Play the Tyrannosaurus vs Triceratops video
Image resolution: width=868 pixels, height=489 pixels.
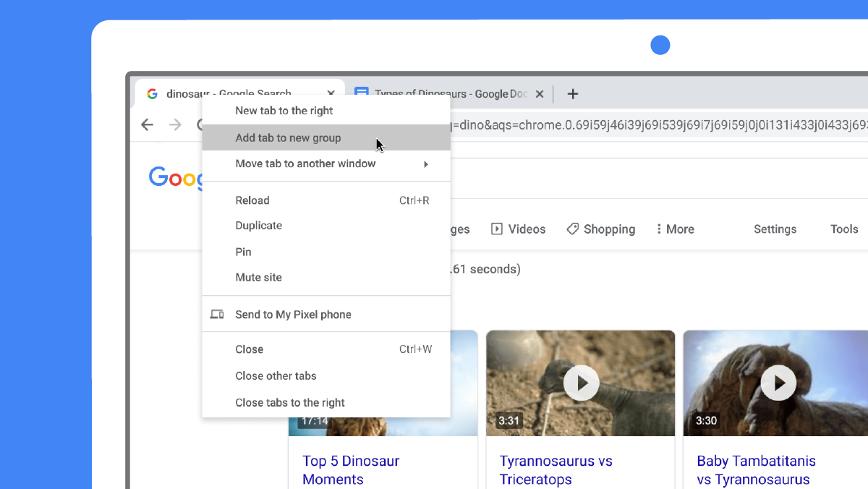[x=581, y=383]
